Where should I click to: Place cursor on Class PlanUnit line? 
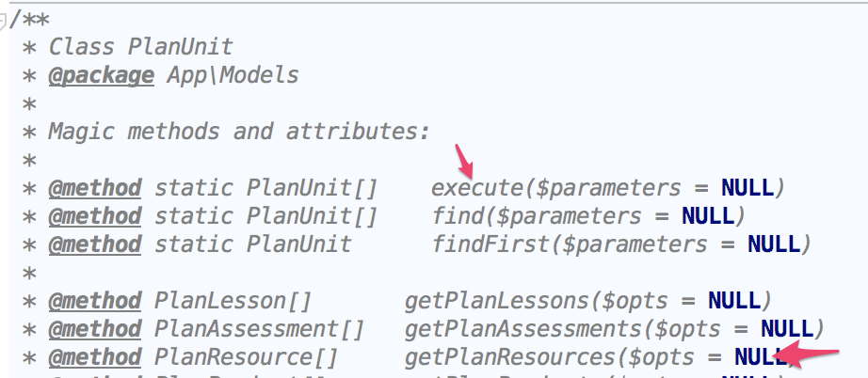[x=140, y=46]
